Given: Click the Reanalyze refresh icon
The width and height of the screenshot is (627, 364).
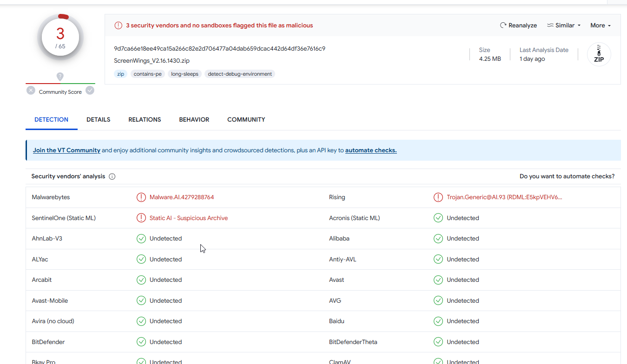Looking at the screenshot, I should pos(503,26).
